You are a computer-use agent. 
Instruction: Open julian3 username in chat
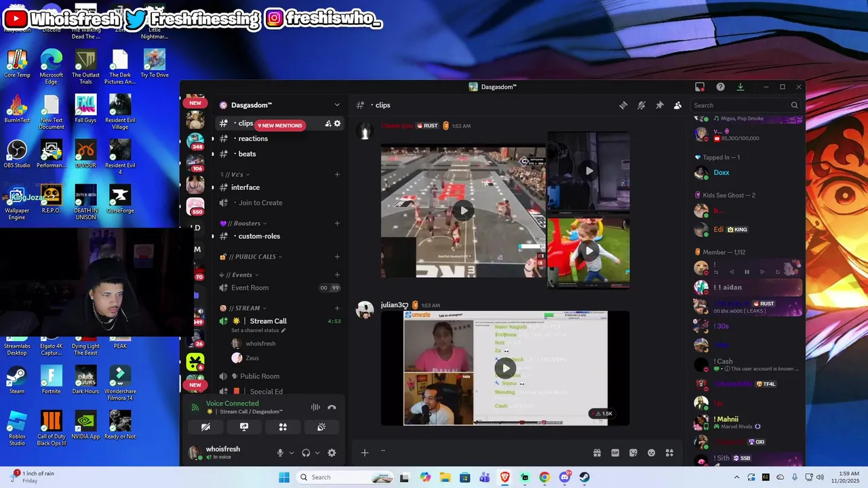click(394, 305)
